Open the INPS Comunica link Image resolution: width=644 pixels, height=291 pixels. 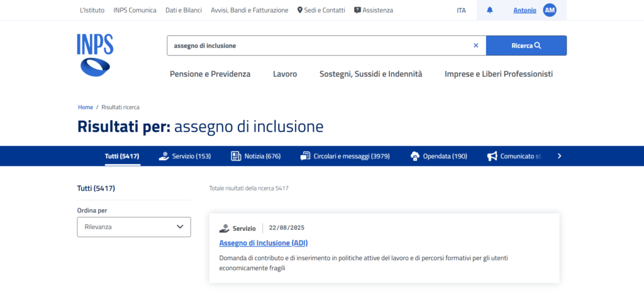point(135,10)
